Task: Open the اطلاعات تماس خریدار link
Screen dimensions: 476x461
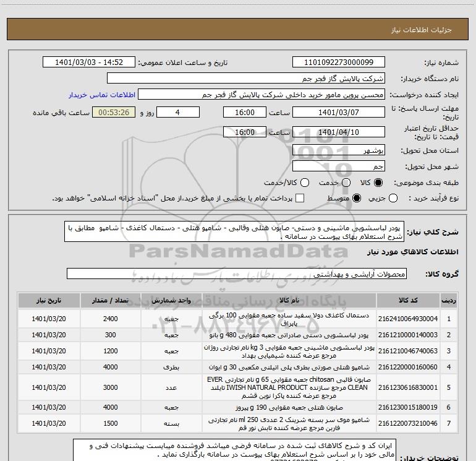Action: coord(102,95)
